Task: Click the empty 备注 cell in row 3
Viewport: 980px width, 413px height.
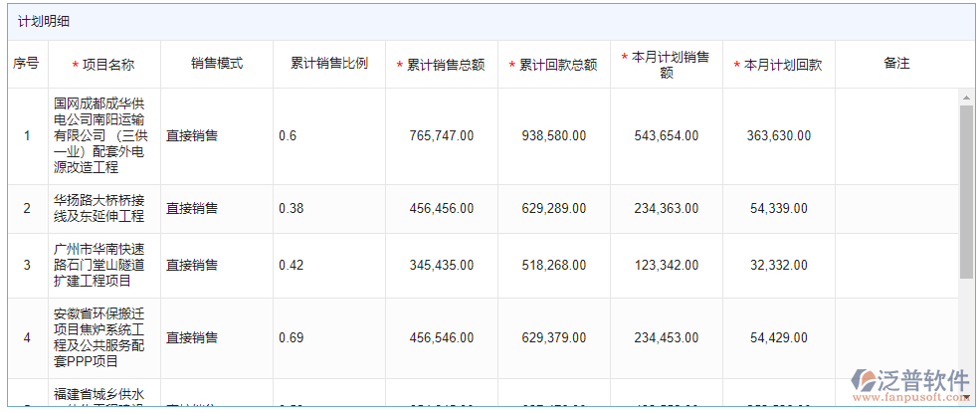Action: click(x=896, y=266)
